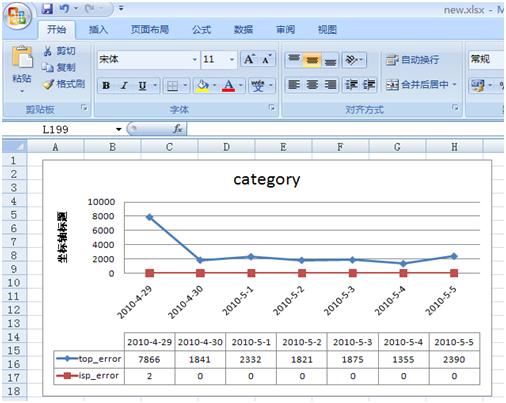Open the 字体 group dialog launcher
This screenshot has width=506, height=403.
click(x=272, y=107)
